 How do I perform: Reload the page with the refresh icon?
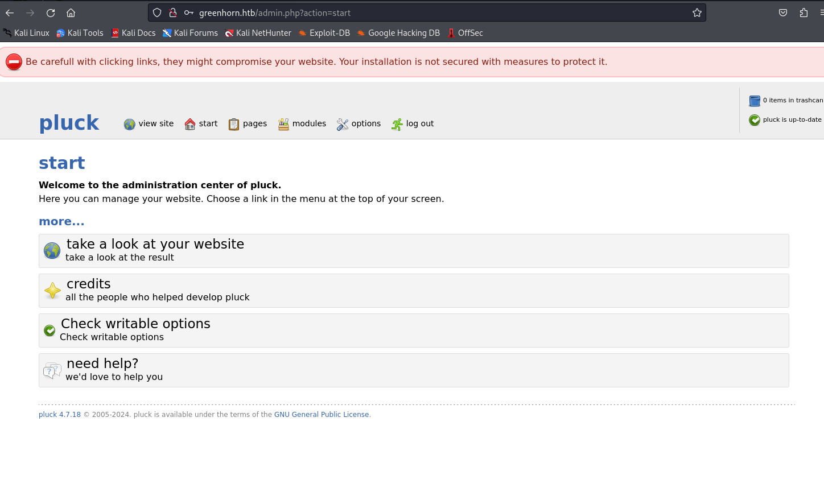point(51,13)
